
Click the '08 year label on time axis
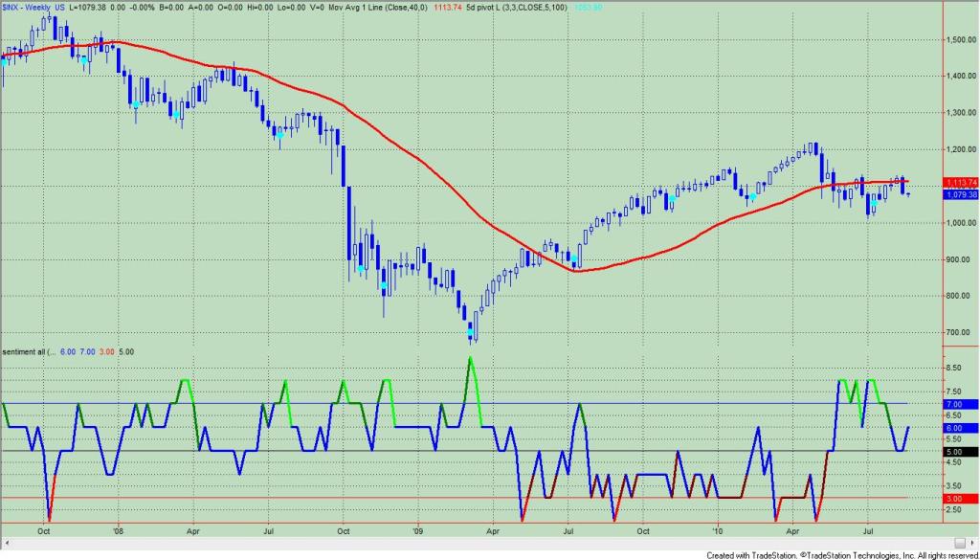point(118,530)
